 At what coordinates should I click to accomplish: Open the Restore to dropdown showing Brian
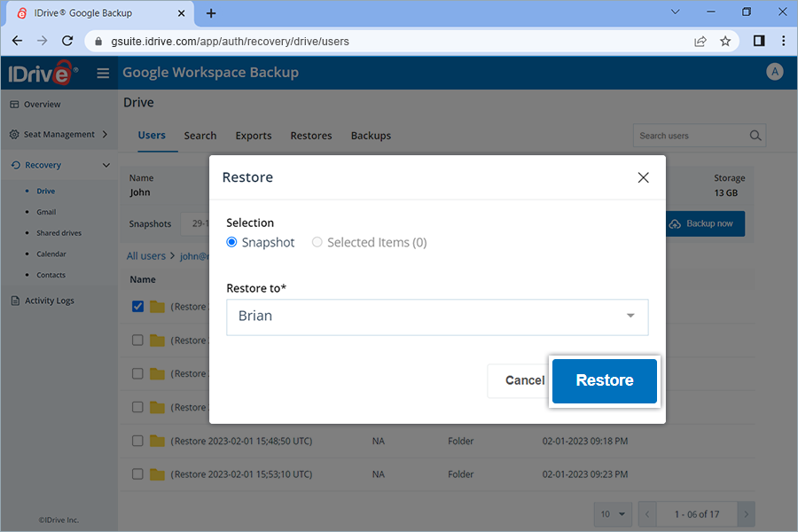[x=437, y=317]
